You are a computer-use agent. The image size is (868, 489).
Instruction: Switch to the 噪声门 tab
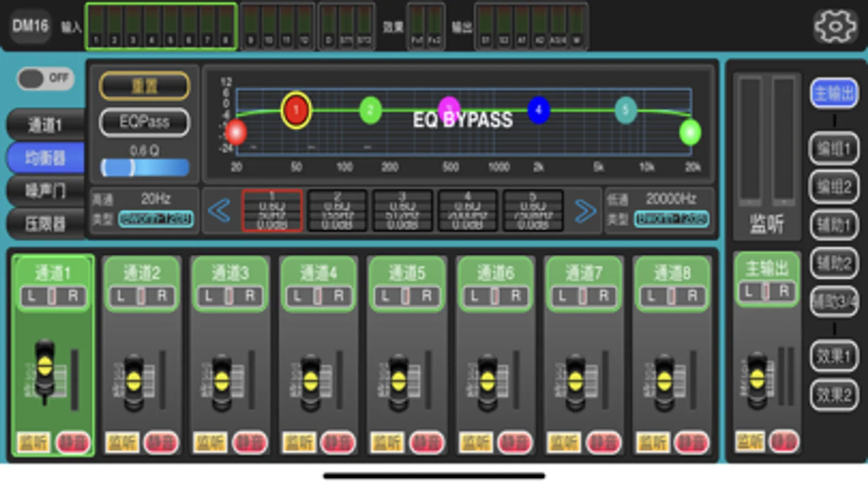46,191
